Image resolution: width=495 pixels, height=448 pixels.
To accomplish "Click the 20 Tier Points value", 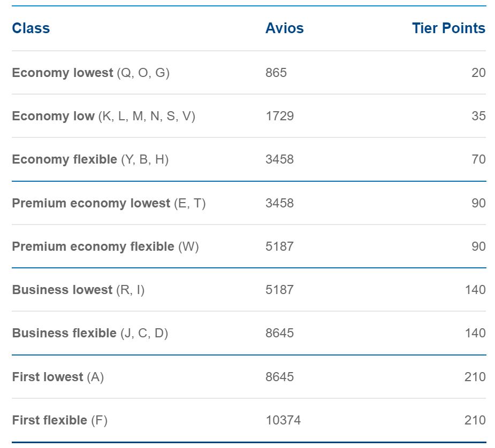I will [478, 73].
